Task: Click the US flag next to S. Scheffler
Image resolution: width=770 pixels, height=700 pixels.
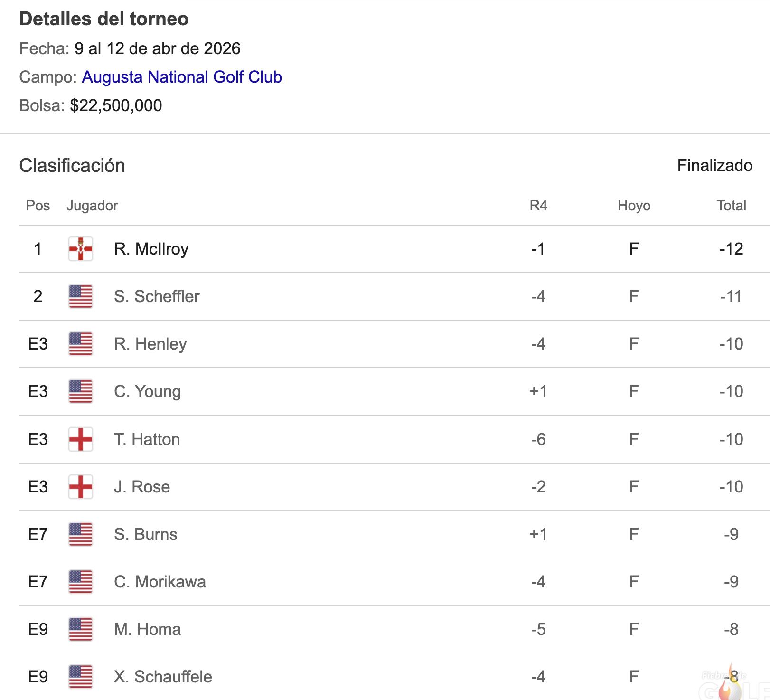Action: coord(81,296)
